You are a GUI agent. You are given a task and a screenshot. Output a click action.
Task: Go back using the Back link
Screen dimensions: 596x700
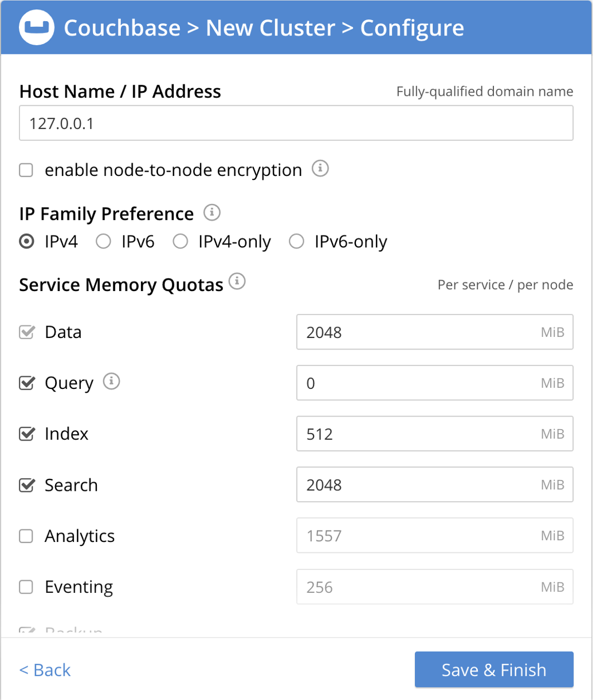(x=45, y=669)
